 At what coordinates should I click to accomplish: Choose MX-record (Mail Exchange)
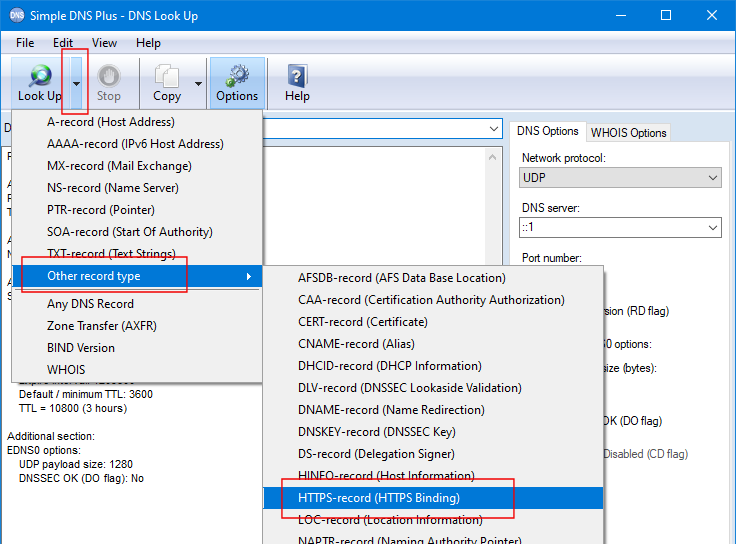point(137,166)
